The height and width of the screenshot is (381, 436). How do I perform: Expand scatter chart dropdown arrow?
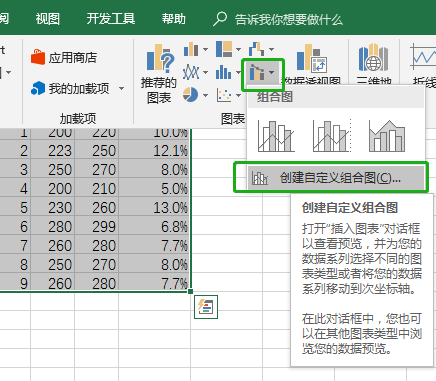pyautogui.click(x=238, y=96)
